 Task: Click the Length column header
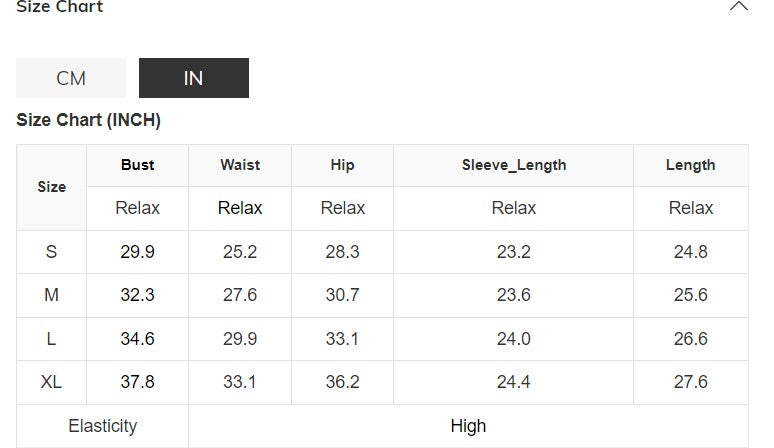point(690,165)
